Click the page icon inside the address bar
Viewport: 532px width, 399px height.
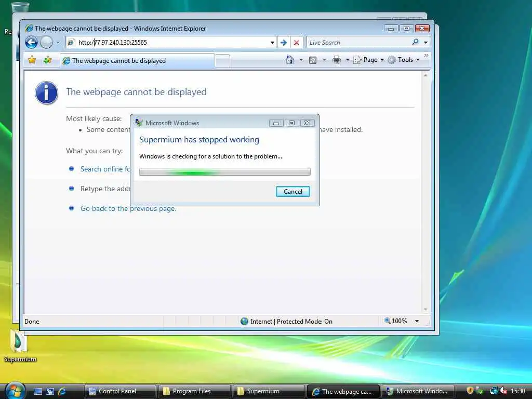click(x=71, y=43)
